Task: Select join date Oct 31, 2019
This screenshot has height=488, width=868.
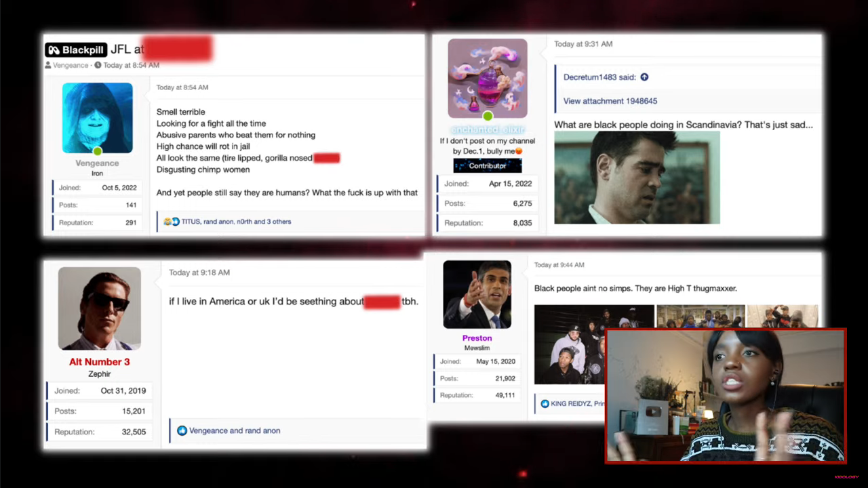Action: point(123,391)
